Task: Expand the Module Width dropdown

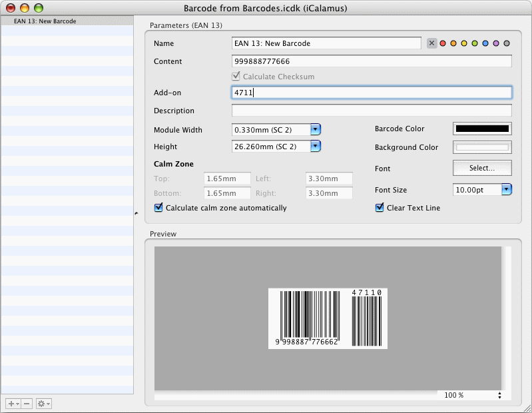Action: [316, 130]
